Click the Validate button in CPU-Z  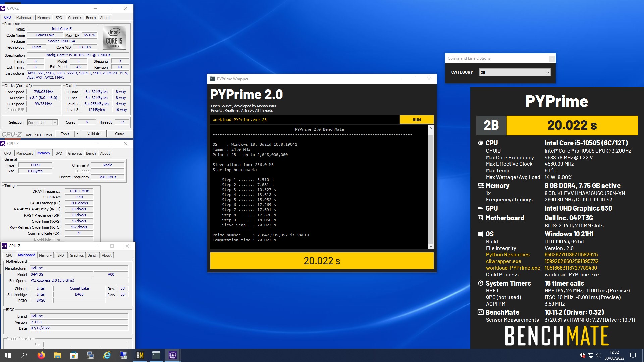pos(94,134)
